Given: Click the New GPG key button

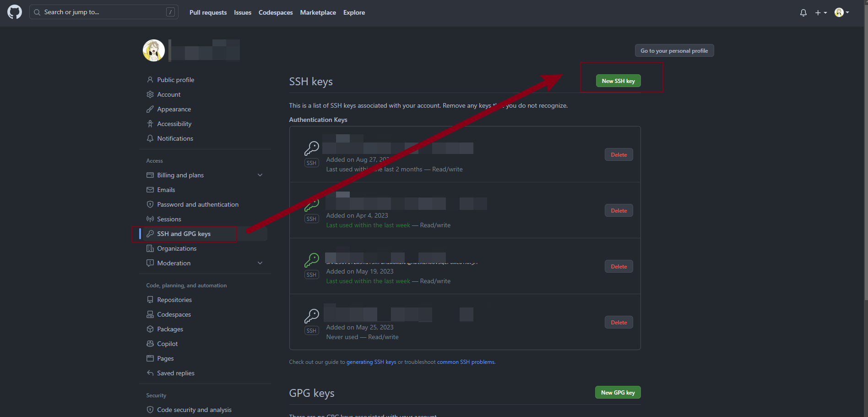Looking at the screenshot, I should [x=618, y=393].
